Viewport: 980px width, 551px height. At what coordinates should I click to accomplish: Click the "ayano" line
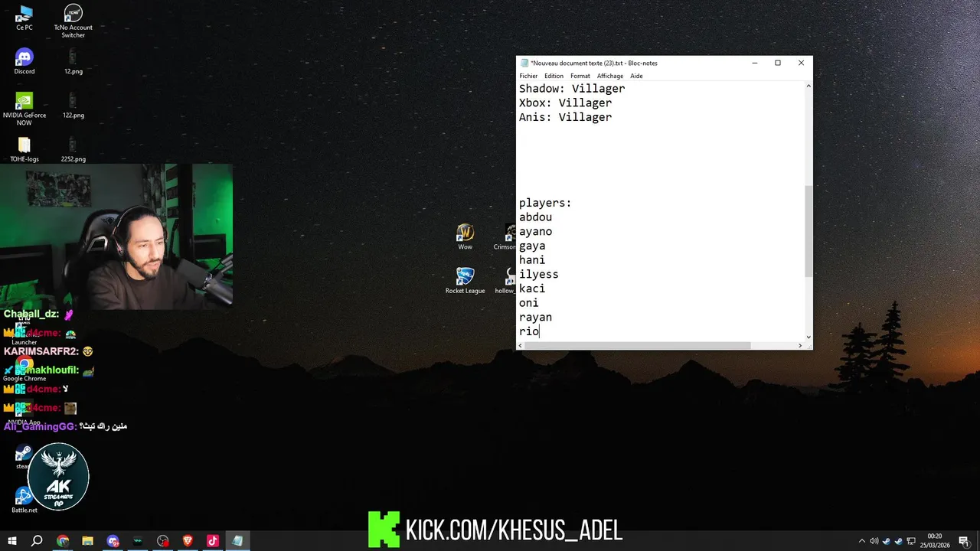click(535, 231)
